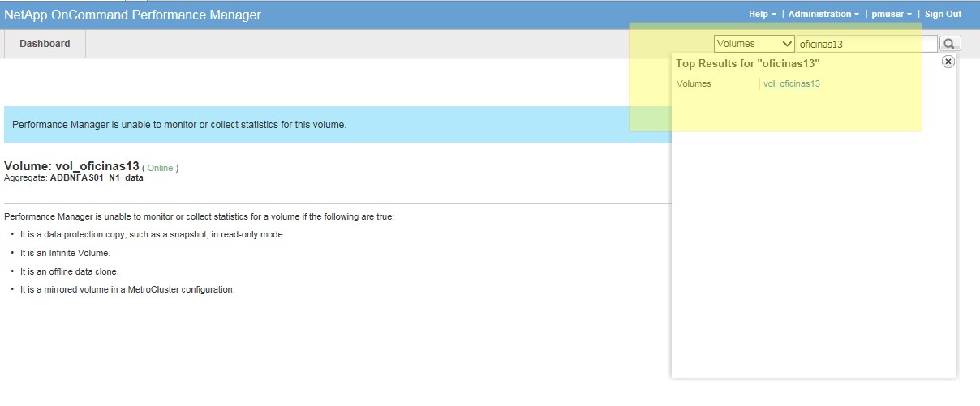Click the search field containing oficinas13
The height and width of the screenshot is (406, 980).
[866, 44]
